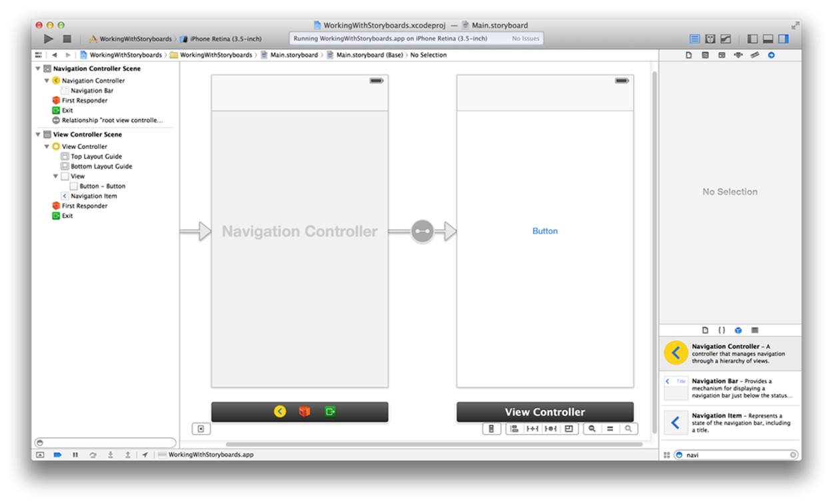The height and width of the screenshot is (504, 833).
Task: Toggle the Navigator pane visibility
Action: tap(753, 39)
